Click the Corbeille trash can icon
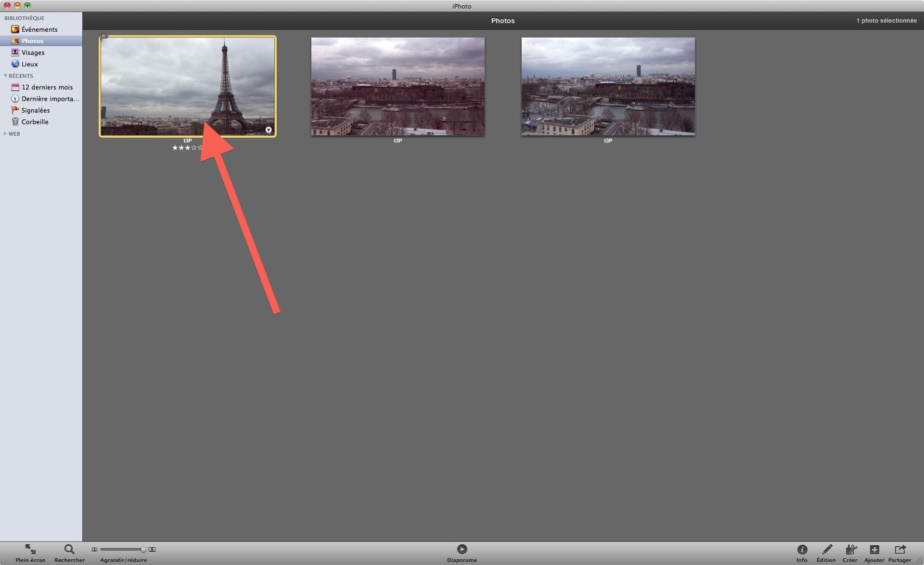 [15, 122]
